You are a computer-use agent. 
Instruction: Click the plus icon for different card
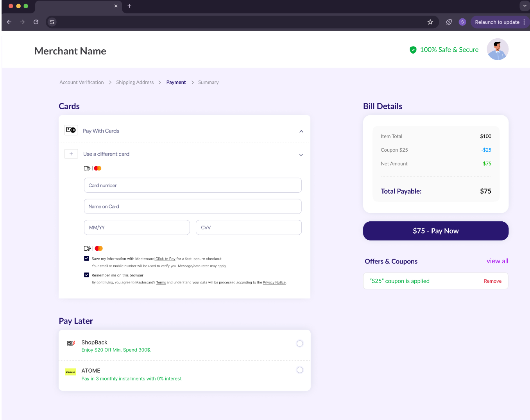click(71, 154)
